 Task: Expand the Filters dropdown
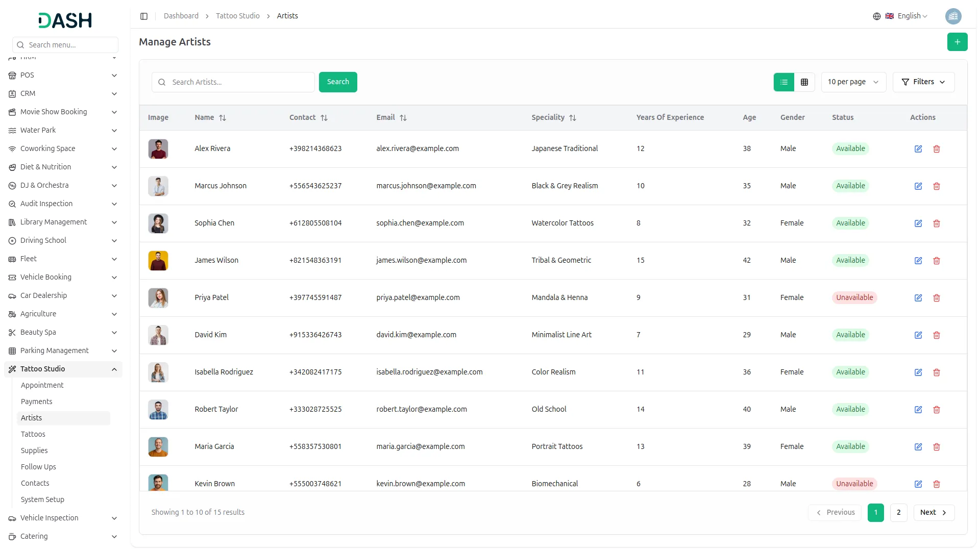[x=923, y=82]
